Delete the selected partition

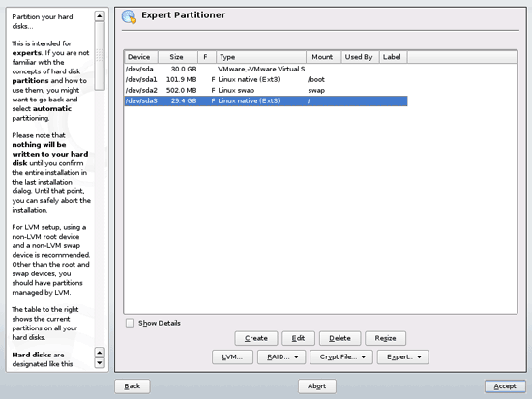click(340, 338)
